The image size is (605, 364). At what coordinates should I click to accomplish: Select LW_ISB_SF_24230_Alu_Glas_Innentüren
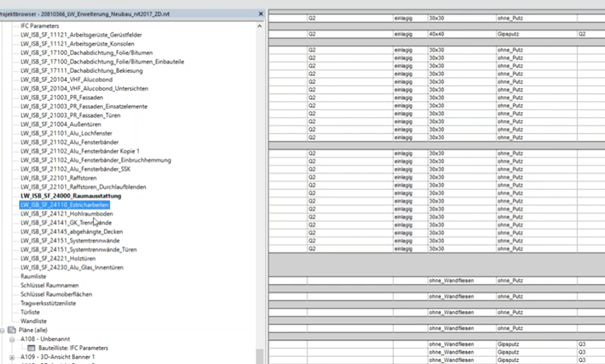pos(72,267)
